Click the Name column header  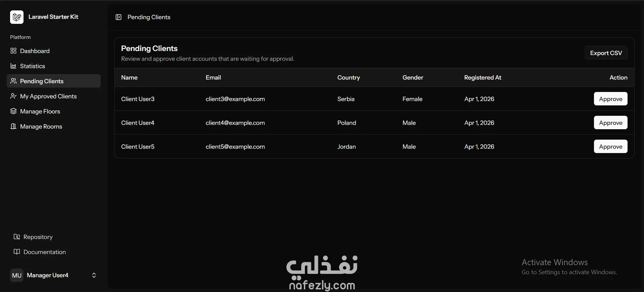pos(129,78)
